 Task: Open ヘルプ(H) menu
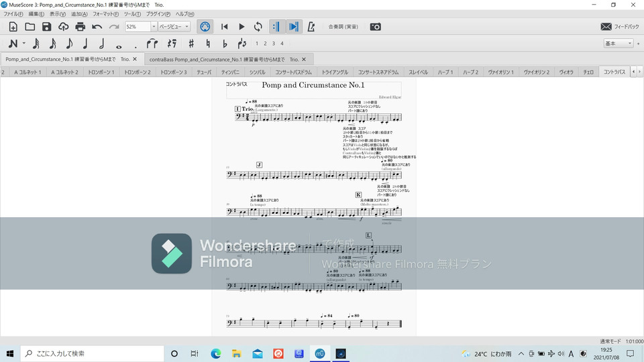(x=185, y=14)
